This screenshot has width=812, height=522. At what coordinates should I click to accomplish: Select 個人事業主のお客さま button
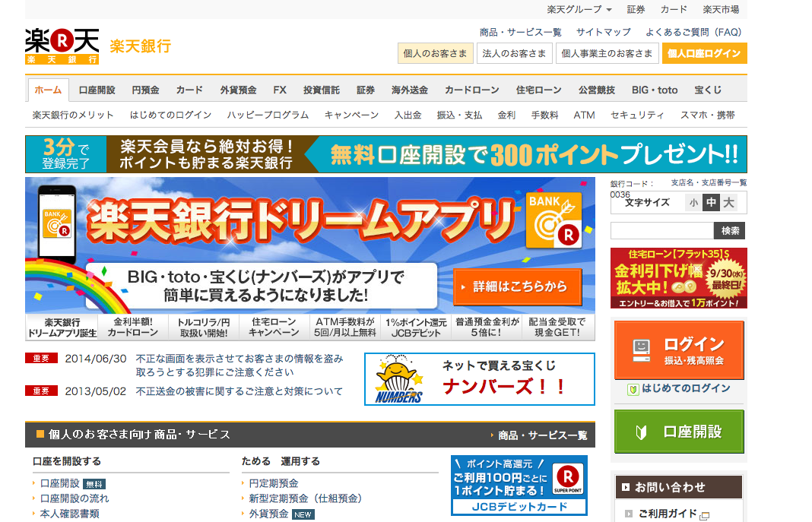(607, 53)
